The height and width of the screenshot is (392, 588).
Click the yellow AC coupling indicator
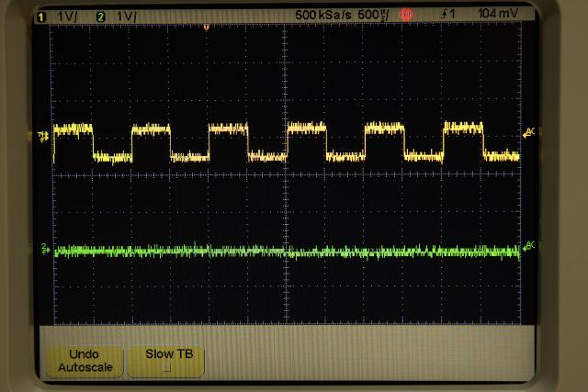point(529,133)
